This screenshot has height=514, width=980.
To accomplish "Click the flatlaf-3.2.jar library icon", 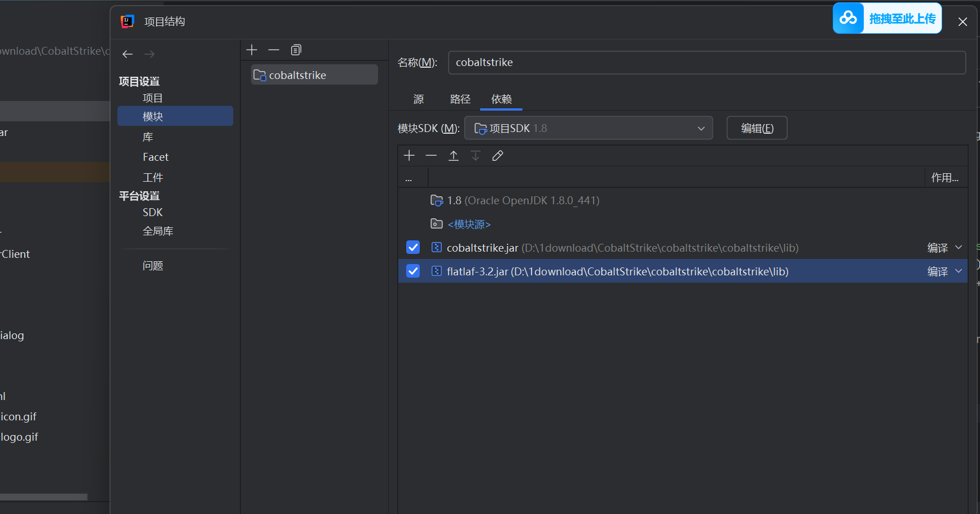I will [436, 271].
